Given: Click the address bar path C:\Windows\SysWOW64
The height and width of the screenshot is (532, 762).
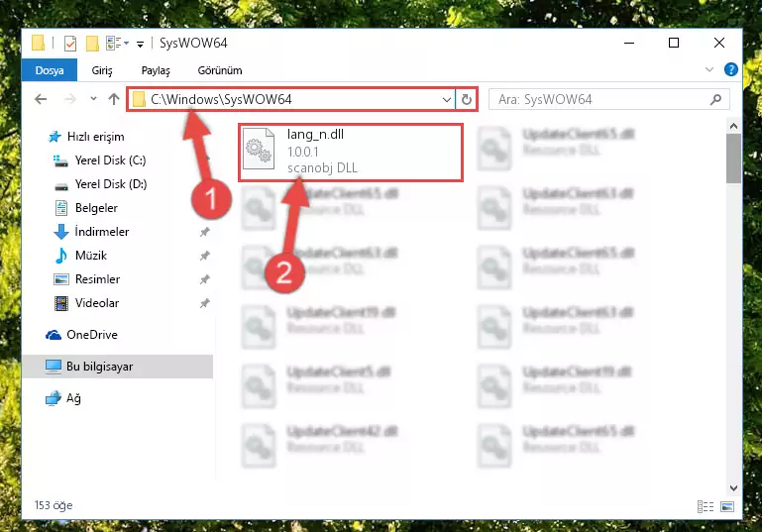Looking at the screenshot, I should [x=221, y=99].
